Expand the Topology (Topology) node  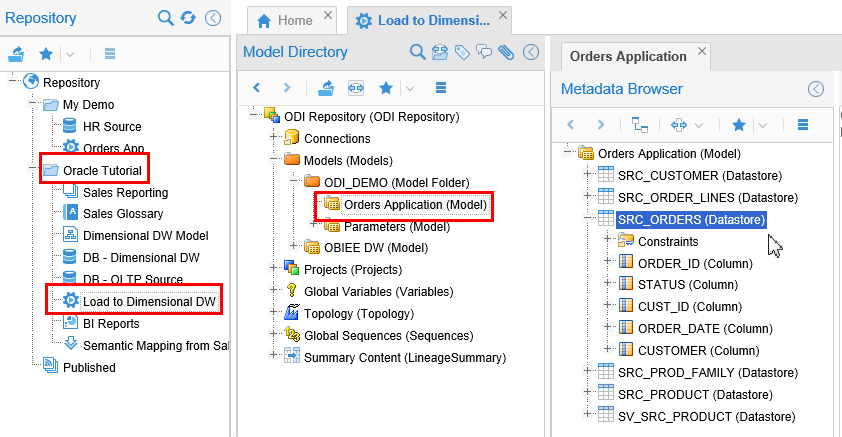[273, 311]
